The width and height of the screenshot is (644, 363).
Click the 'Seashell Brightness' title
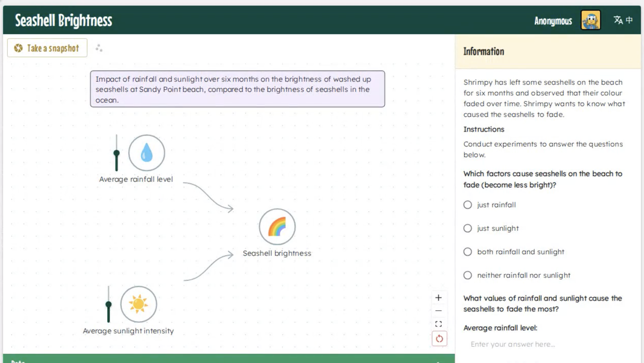click(64, 20)
